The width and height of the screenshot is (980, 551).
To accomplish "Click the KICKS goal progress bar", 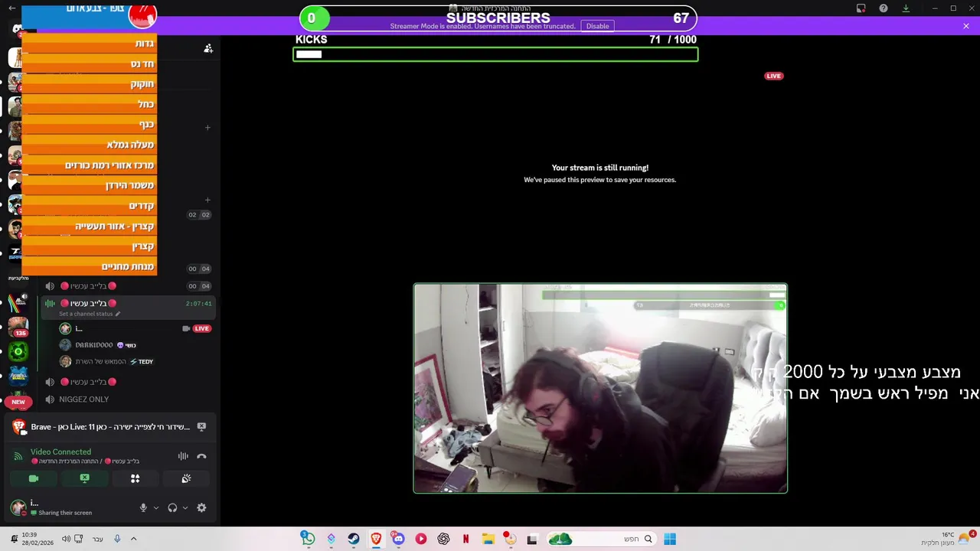I will [x=495, y=54].
